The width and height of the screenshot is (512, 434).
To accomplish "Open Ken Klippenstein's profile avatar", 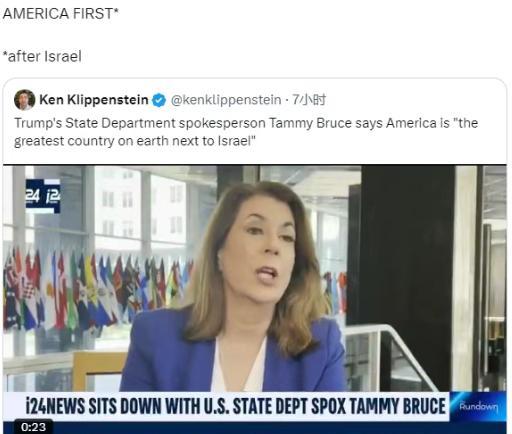I will (25, 100).
